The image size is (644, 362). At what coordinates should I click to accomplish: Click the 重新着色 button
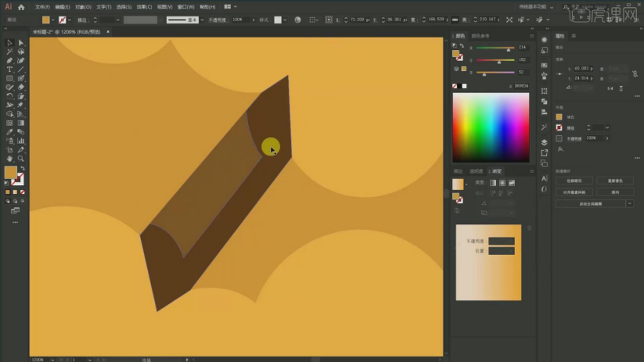tap(615, 181)
